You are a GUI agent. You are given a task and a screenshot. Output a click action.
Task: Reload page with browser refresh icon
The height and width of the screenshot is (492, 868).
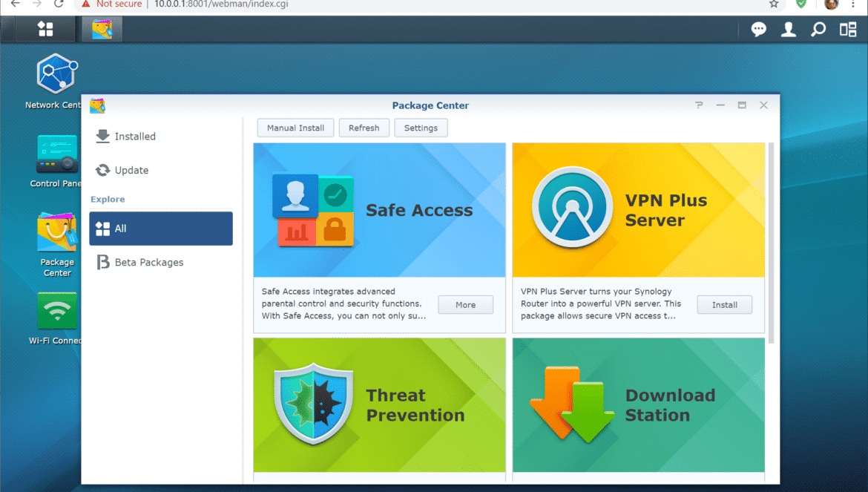click(59, 4)
